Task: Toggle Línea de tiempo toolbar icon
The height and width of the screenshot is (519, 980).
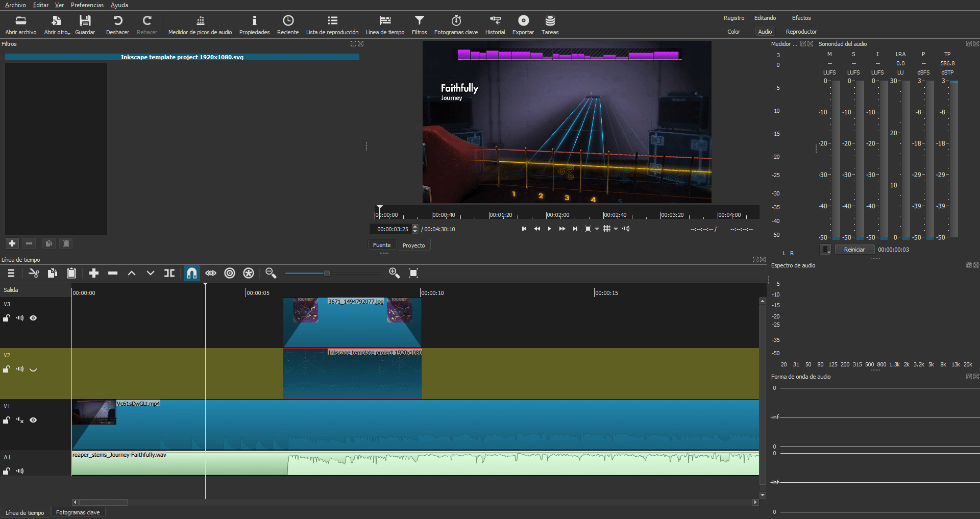Action: [x=385, y=24]
